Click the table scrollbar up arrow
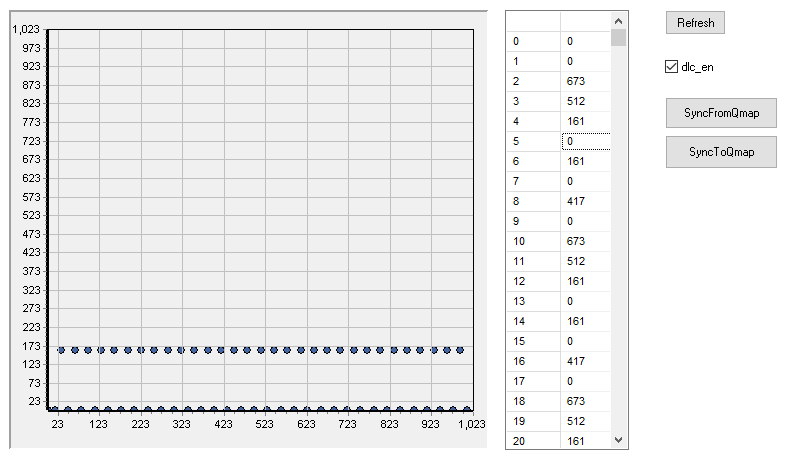The image size is (785, 455). click(618, 21)
